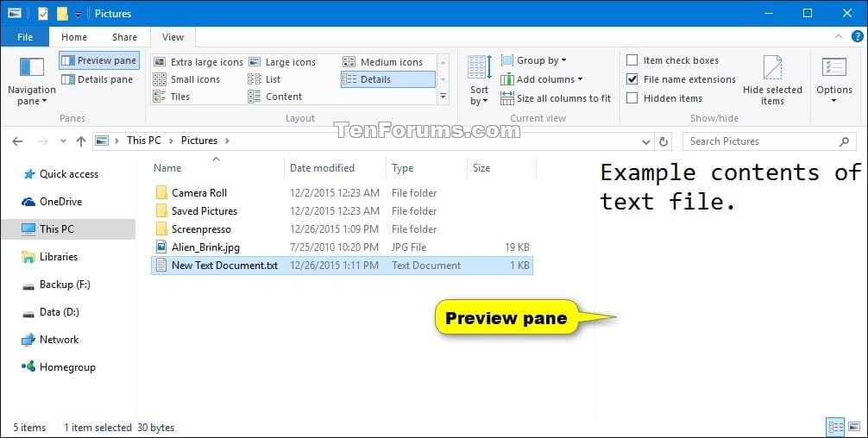Toggle the Details pane button

point(97,79)
